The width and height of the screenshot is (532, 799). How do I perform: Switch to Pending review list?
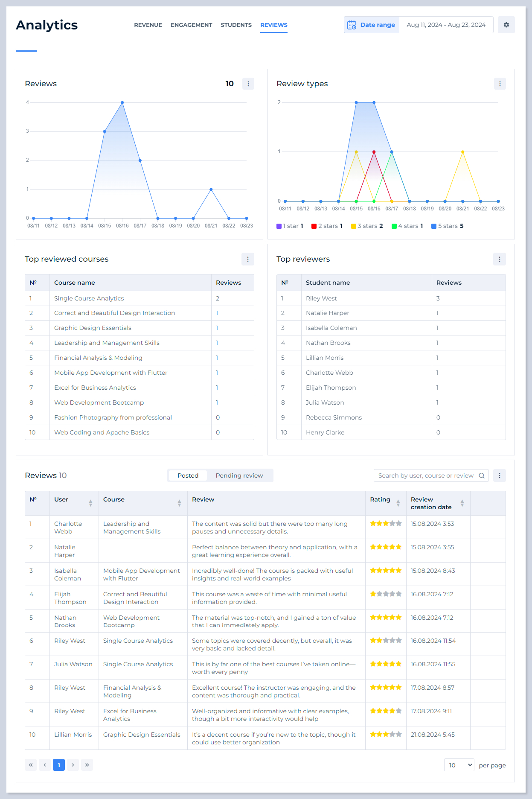tap(239, 475)
